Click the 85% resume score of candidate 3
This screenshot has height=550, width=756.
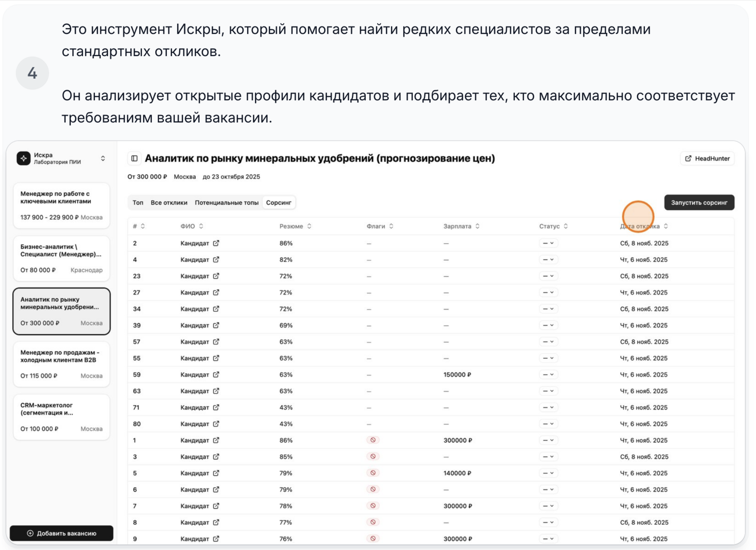point(286,456)
